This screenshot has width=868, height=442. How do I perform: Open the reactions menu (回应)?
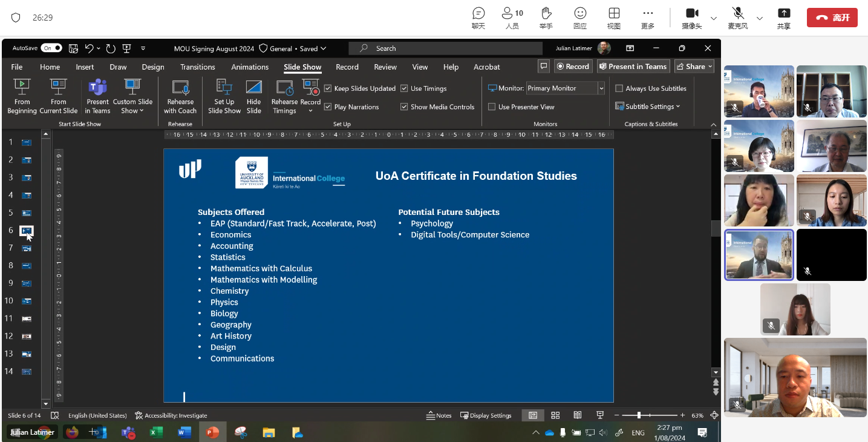pyautogui.click(x=580, y=18)
